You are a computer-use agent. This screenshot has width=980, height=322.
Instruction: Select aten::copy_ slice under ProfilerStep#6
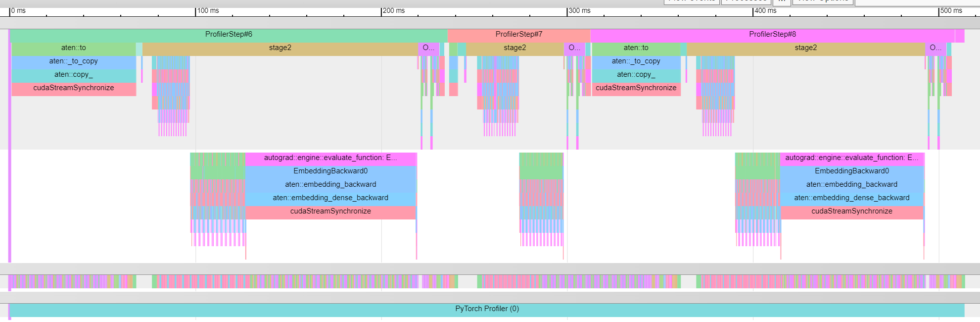(x=73, y=75)
